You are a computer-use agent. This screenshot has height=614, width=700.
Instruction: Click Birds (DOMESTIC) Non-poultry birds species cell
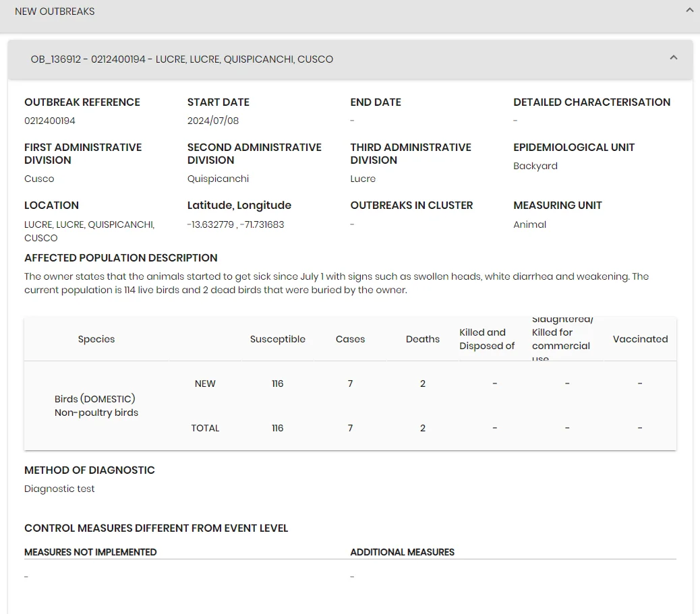click(96, 406)
